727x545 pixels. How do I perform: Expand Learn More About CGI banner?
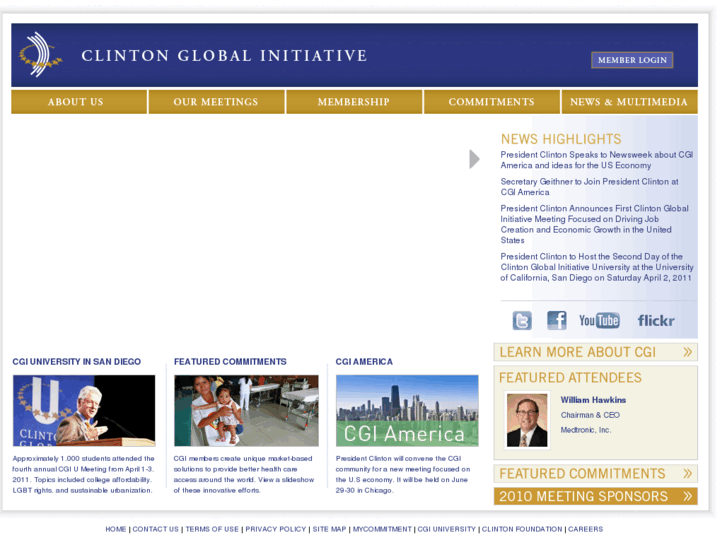[595, 352]
